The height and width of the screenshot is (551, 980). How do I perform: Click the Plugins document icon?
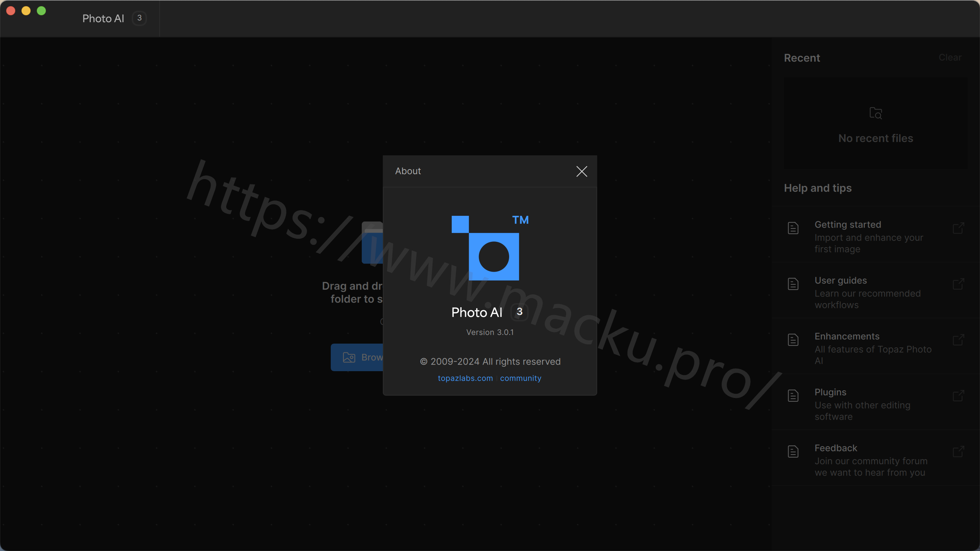coord(793,396)
